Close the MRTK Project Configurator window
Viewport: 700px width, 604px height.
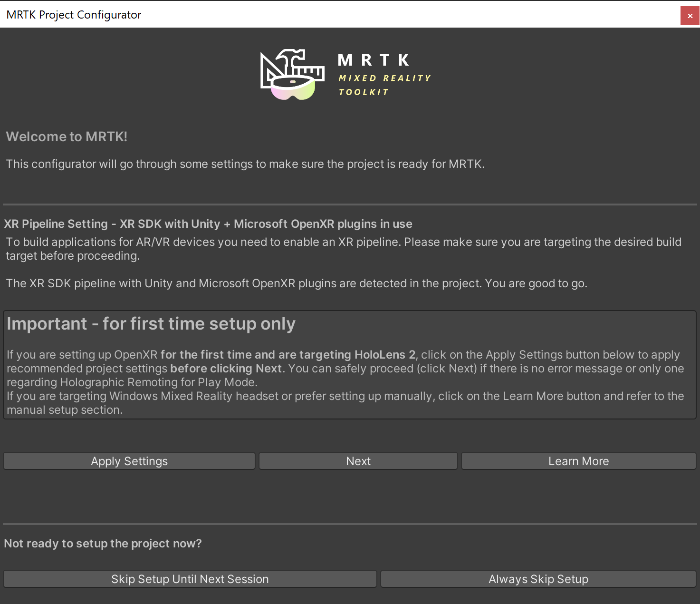coord(690,16)
